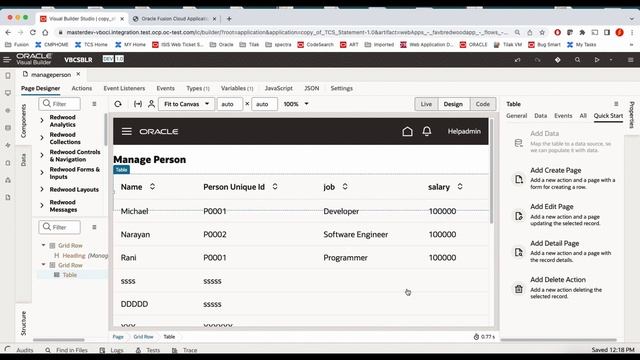Click Helpadmin user in preview header

464,131
